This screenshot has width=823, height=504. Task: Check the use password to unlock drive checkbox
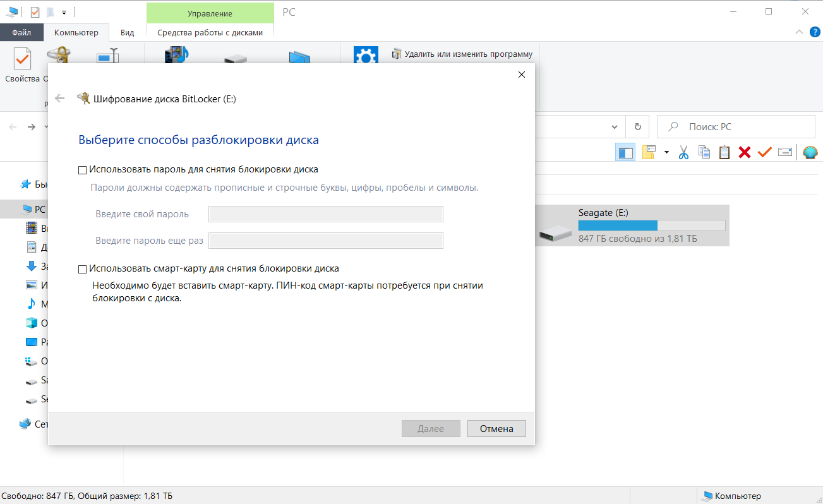click(82, 170)
